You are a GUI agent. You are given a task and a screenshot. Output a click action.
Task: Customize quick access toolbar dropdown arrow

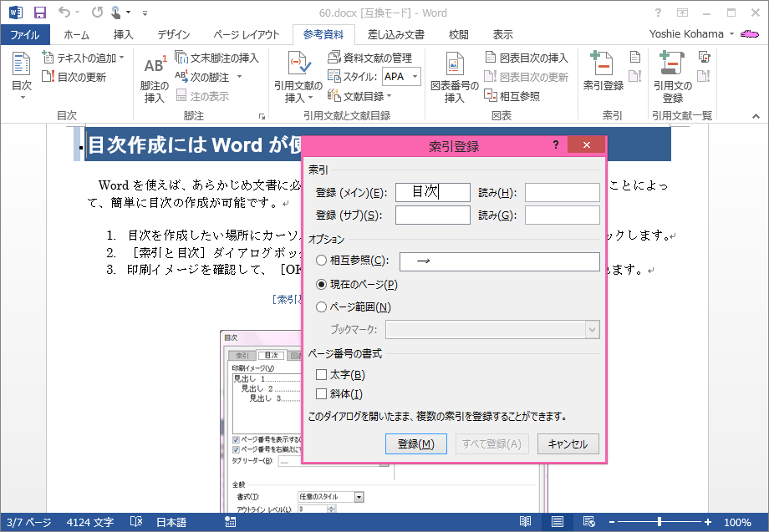[x=145, y=13]
